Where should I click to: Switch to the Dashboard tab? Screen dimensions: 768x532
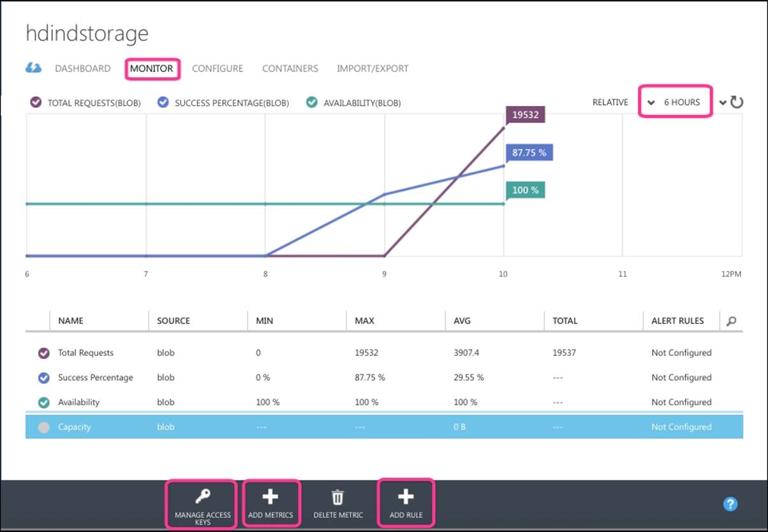click(x=82, y=68)
